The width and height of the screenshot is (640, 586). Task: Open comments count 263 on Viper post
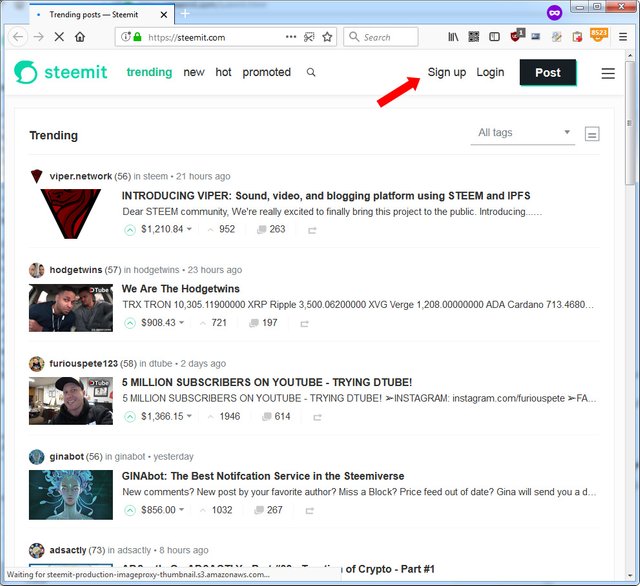(271, 229)
